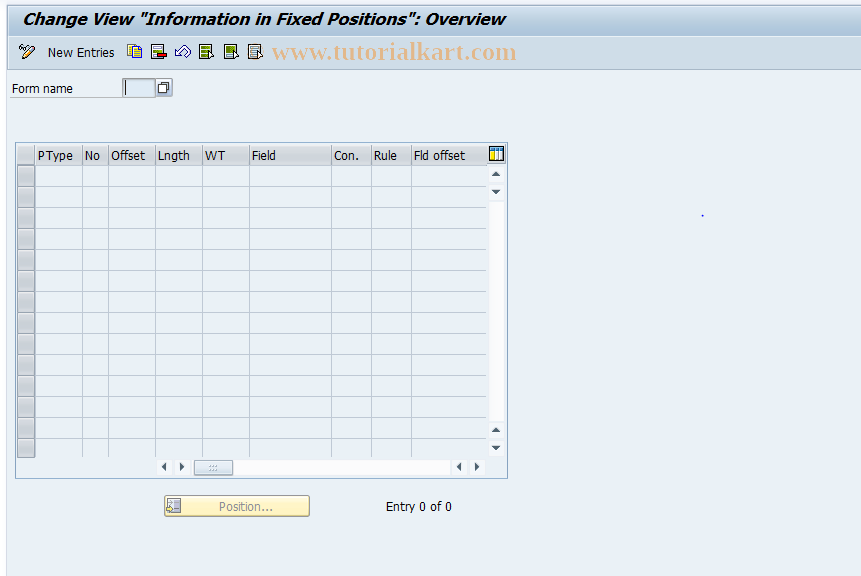Click the Field column header

(290, 155)
